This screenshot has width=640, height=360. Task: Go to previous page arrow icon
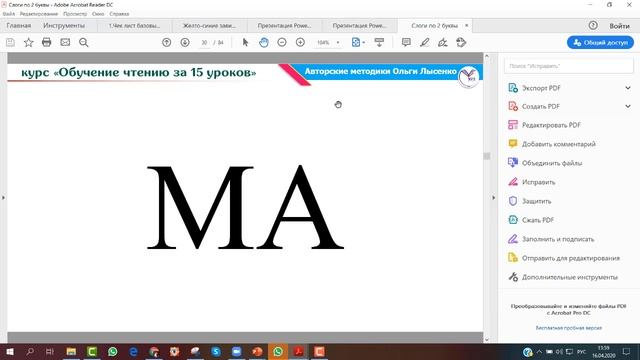click(167, 42)
